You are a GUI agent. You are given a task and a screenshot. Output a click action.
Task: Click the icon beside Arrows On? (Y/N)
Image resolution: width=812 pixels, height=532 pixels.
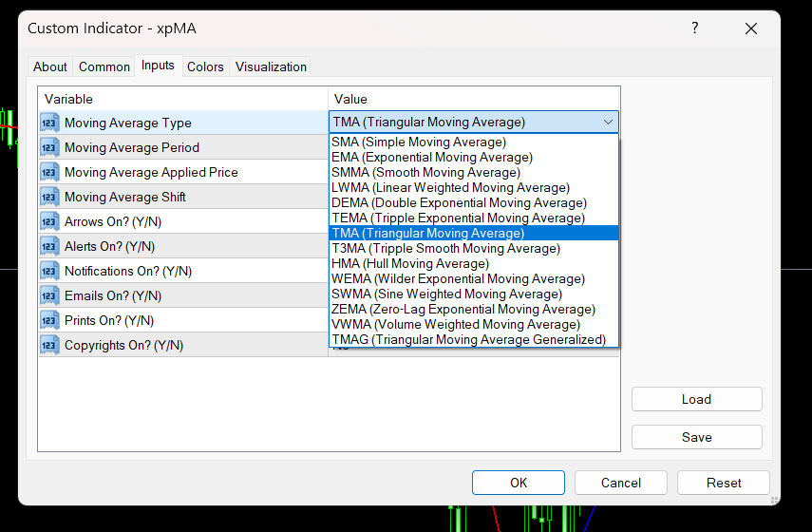[50, 221]
